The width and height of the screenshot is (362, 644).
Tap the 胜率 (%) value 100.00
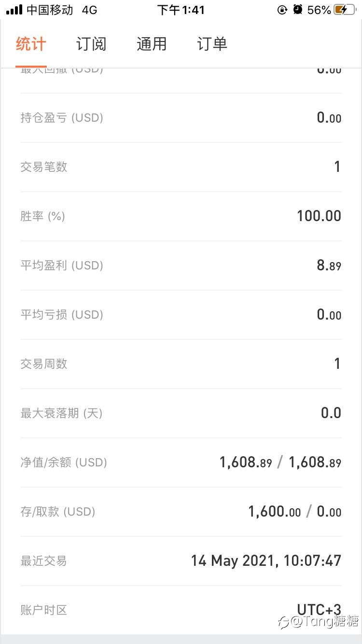tap(319, 216)
